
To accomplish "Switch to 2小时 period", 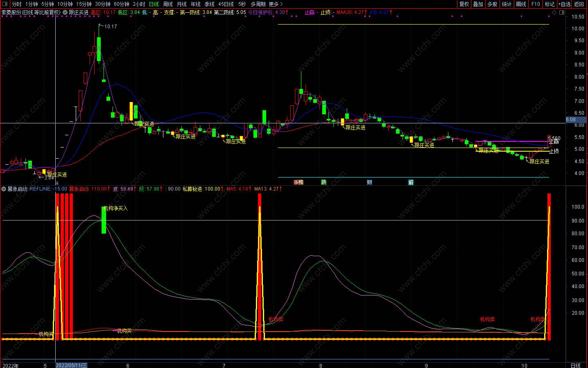I will pyautogui.click(x=139, y=4).
